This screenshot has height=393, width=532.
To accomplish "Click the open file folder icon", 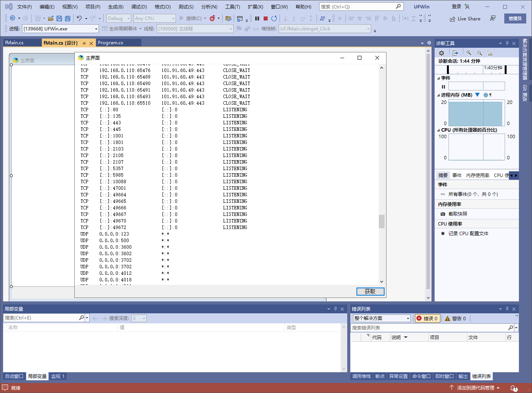I will tap(51, 18).
